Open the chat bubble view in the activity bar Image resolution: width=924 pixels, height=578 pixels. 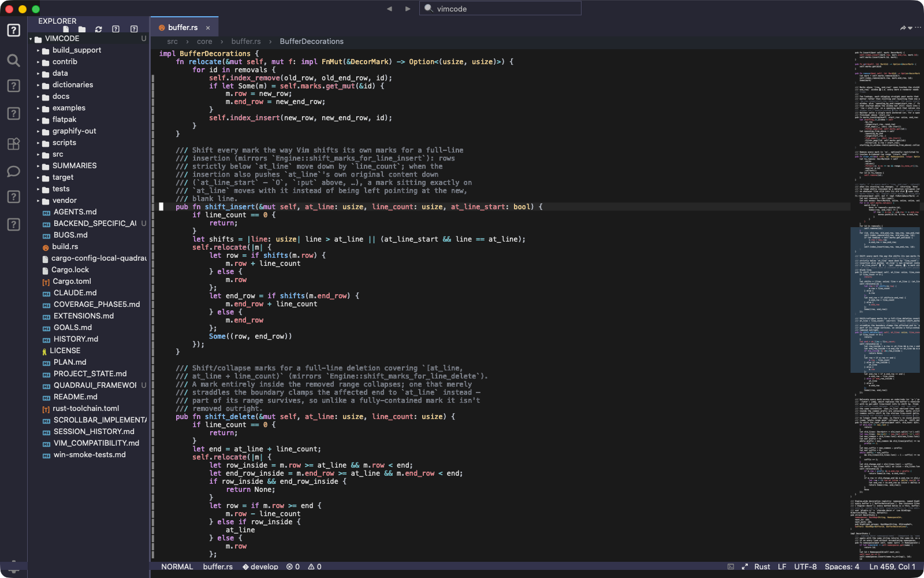13,172
